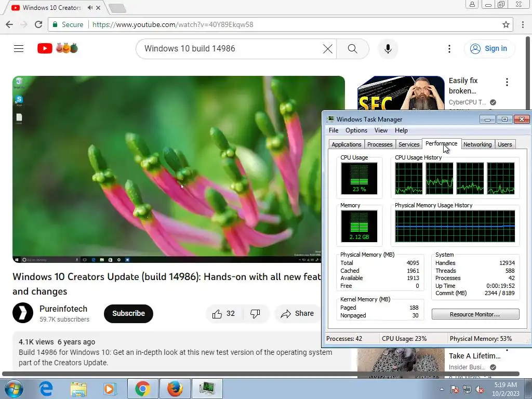Click the Physical Memory Usage History graph

[x=455, y=227]
